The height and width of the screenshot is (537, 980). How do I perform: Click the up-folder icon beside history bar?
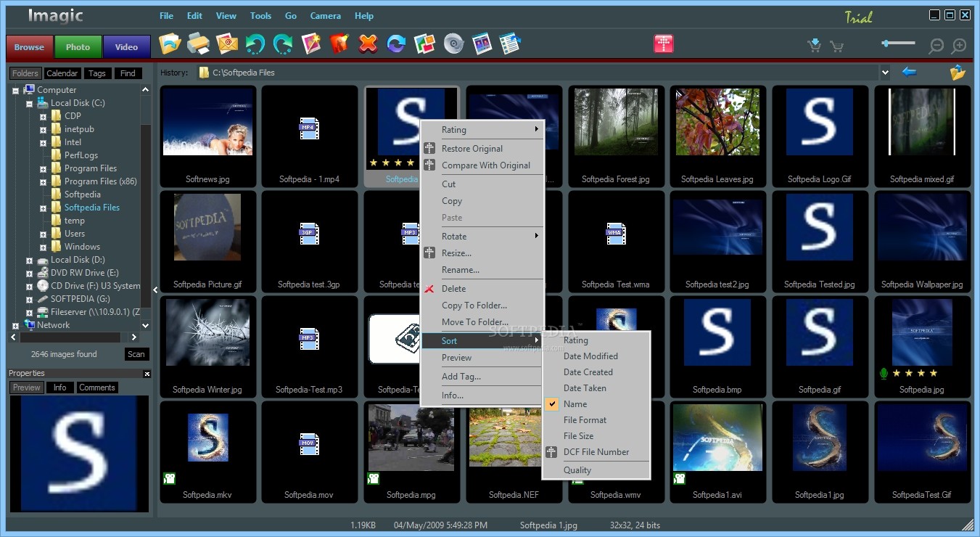[x=958, y=72]
